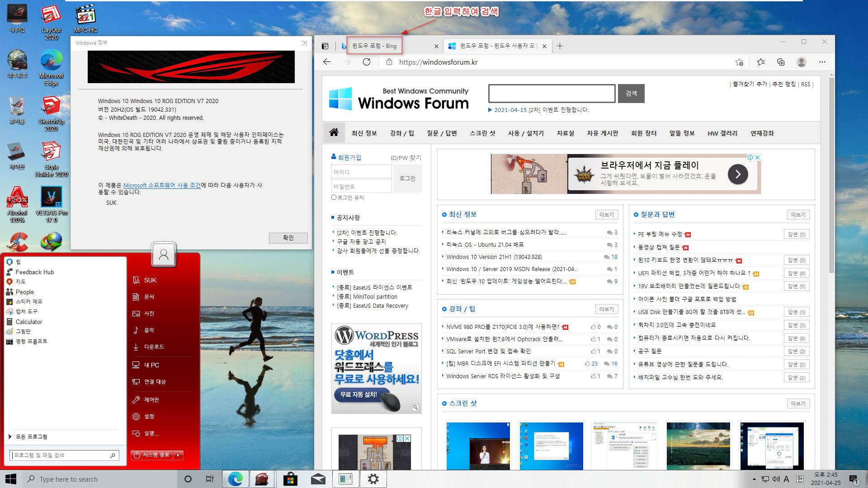Open post 리눅스 OS - Ubuntu 21.04 배포
Screen dimensions: 868x488
[x=485, y=244]
